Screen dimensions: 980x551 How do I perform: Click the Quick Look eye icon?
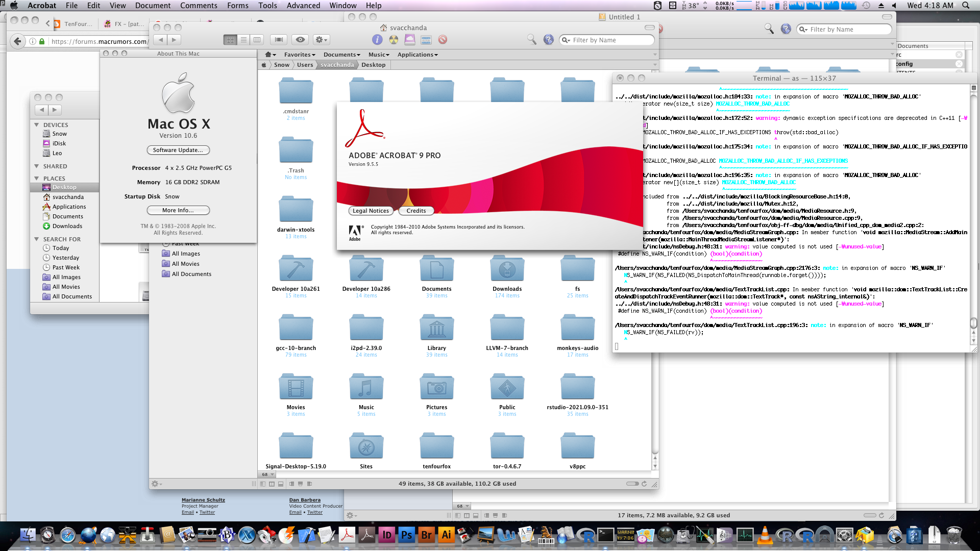pos(300,40)
